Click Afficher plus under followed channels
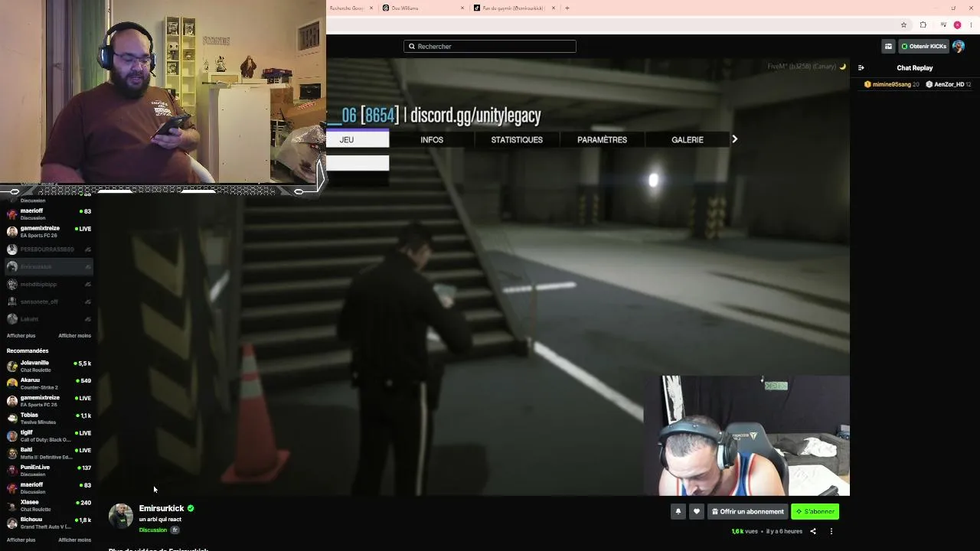Screen dimensions: 980x551 tap(21, 335)
